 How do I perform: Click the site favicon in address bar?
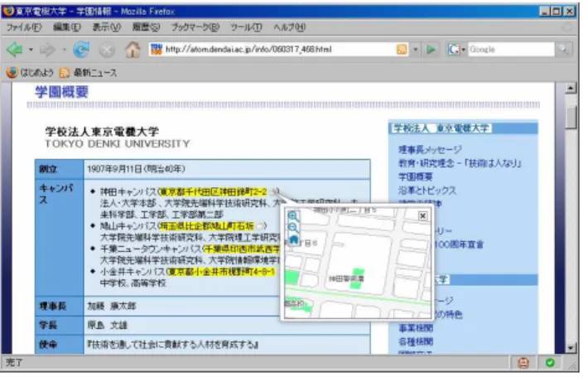157,49
